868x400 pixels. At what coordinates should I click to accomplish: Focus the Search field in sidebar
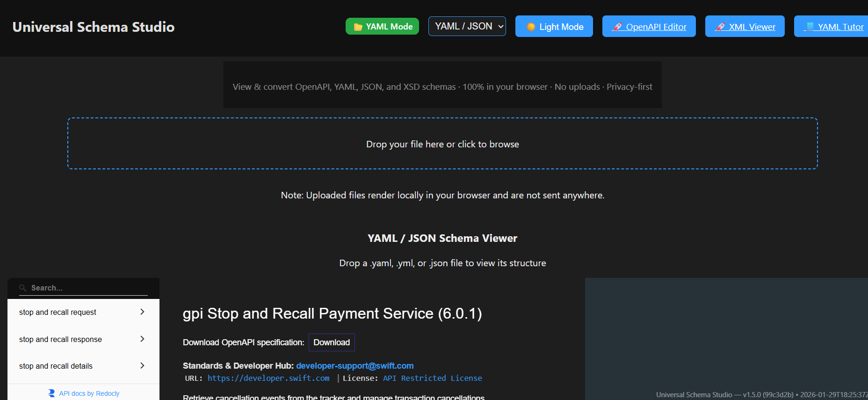tap(83, 288)
